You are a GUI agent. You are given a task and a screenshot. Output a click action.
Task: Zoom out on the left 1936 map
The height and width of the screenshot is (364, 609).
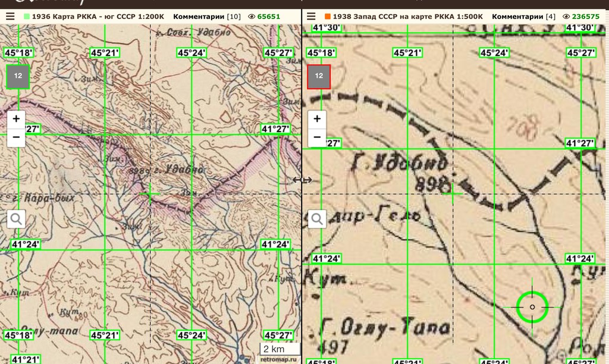pyautogui.click(x=16, y=136)
